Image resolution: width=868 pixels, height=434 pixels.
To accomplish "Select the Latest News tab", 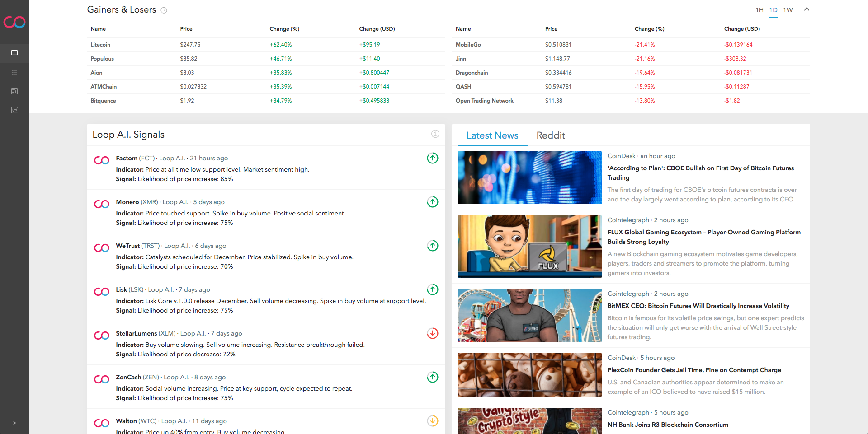I will point(492,135).
